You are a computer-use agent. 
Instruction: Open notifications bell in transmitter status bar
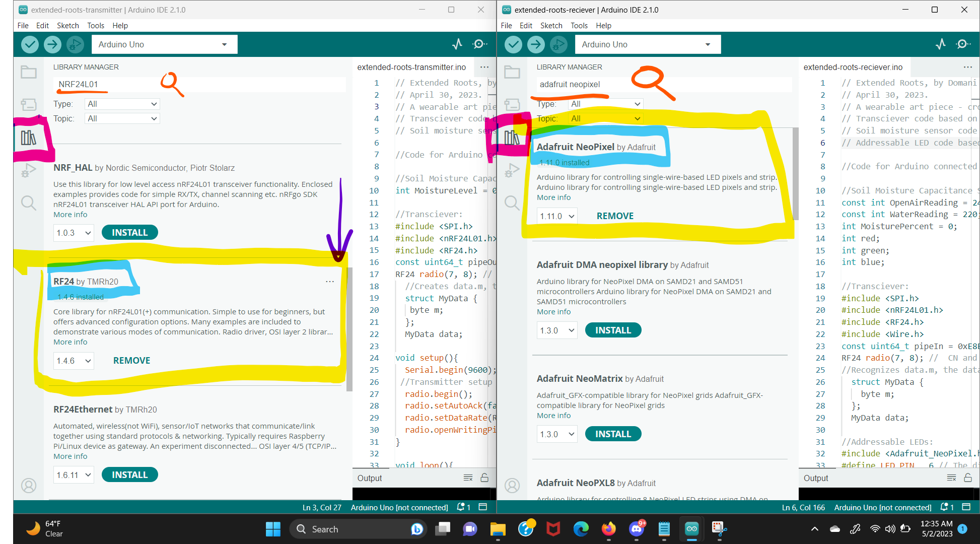(463, 507)
